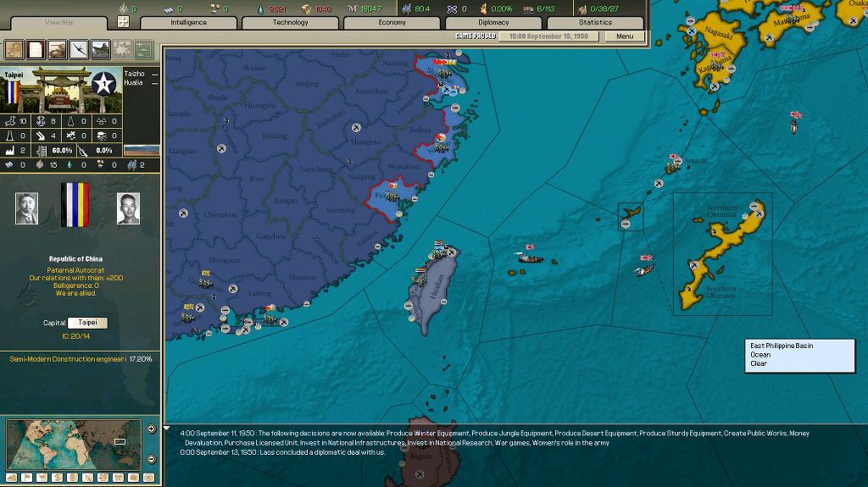
Task: Open the Intelligence tab
Action: [189, 23]
